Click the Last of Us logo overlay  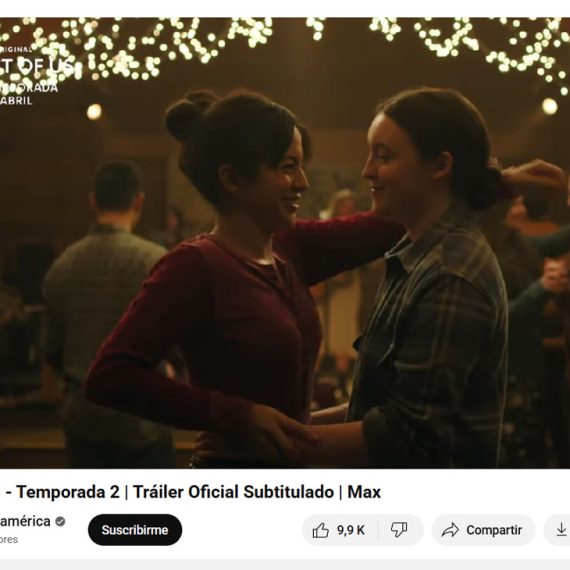pyautogui.click(x=36, y=66)
